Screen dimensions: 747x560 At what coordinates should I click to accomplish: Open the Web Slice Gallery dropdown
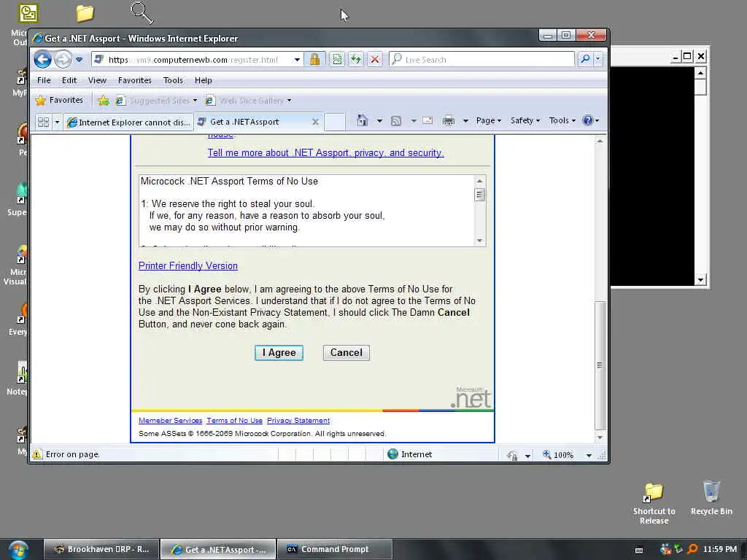click(x=248, y=101)
